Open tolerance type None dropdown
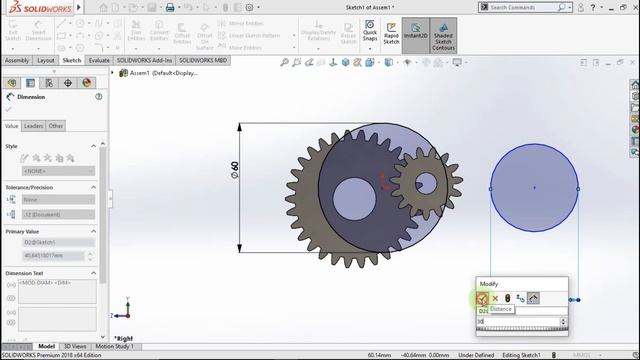This screenshot has width=640, height=360. click(x=58, y=200)
